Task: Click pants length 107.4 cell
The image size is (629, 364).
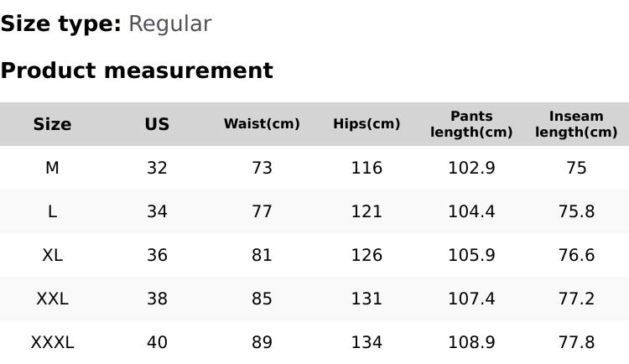Action: click(471, 299)
